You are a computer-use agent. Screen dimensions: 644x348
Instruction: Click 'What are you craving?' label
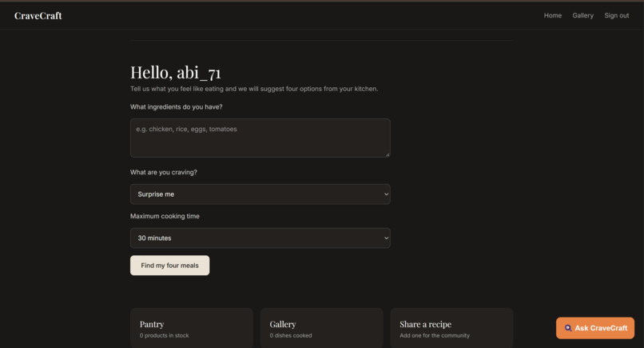point(164,172)
